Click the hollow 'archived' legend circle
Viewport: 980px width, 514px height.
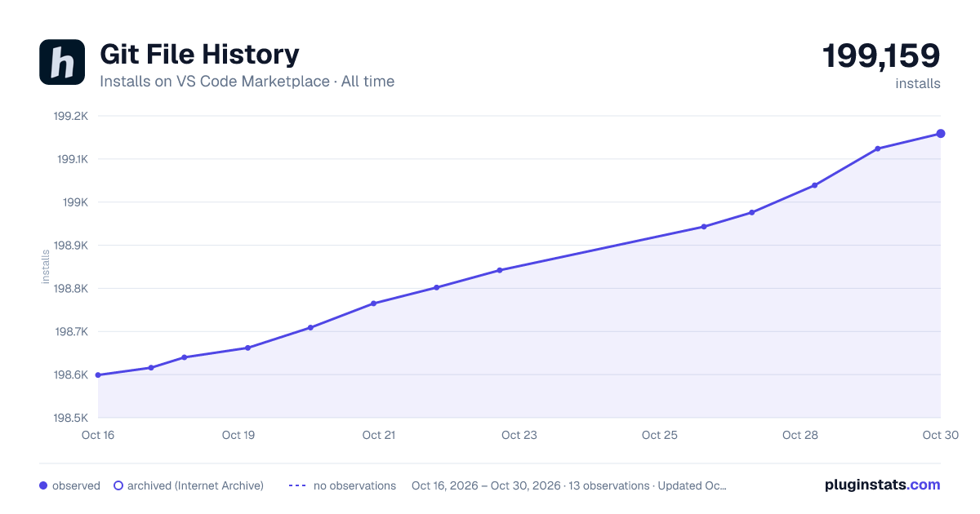(118, 485)
